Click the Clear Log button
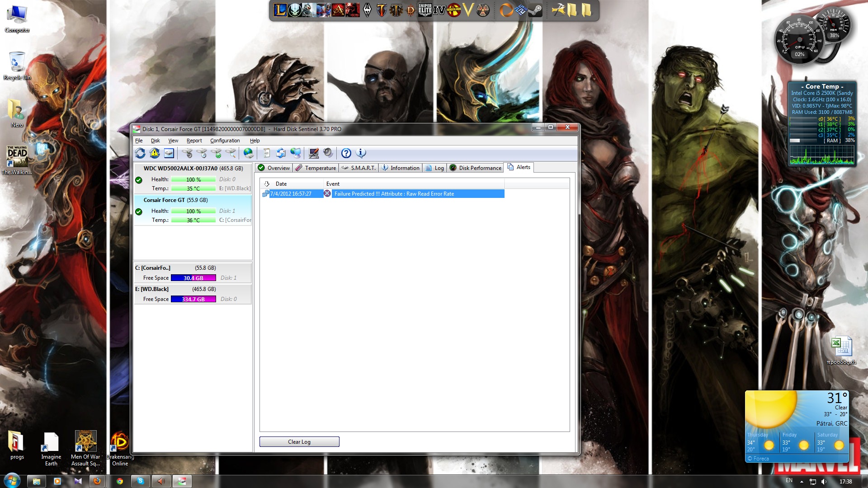868x488 pixels. click(x=299, y=441)
